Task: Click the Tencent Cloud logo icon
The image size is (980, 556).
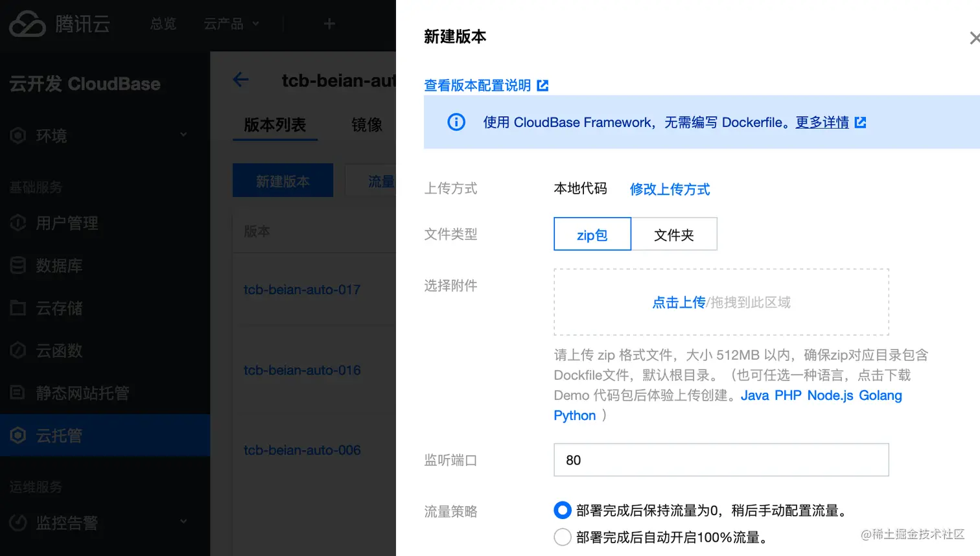Action: (x=27, y=24)
